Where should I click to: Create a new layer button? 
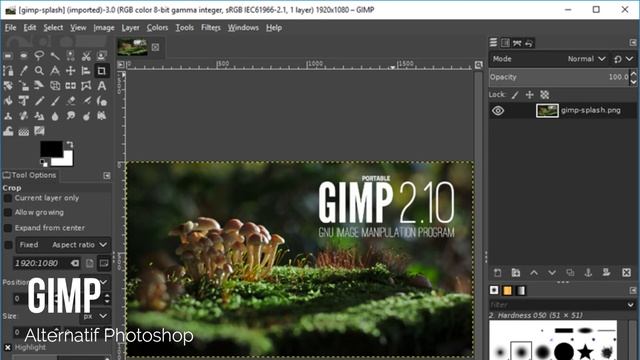tap(498, 273)
